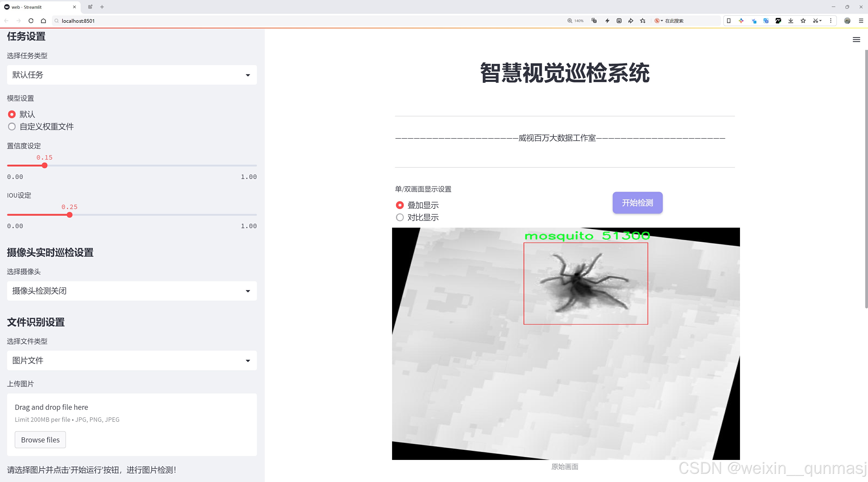Select the 叠加显示 display option

(400, 205)
